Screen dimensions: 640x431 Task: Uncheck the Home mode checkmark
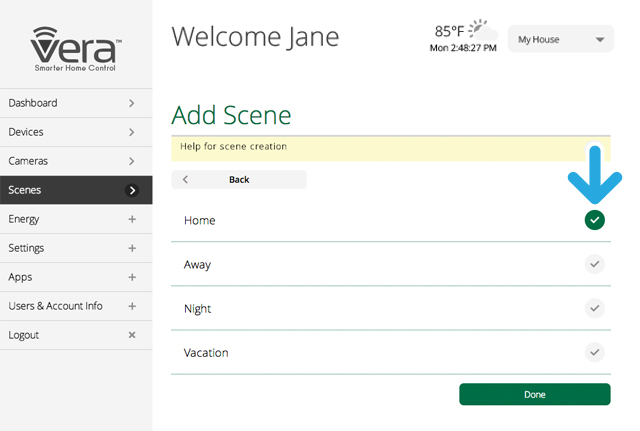(x=595, y=220)
